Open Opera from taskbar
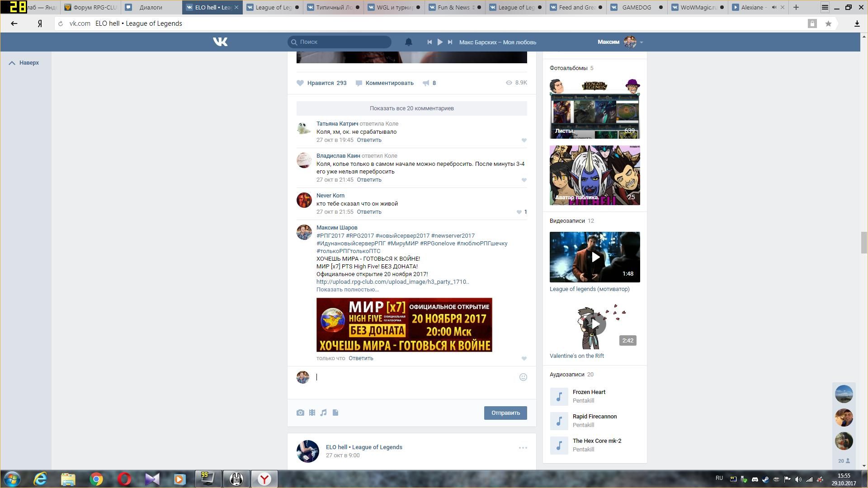868x488 pixels. click(x=124, y=479)
